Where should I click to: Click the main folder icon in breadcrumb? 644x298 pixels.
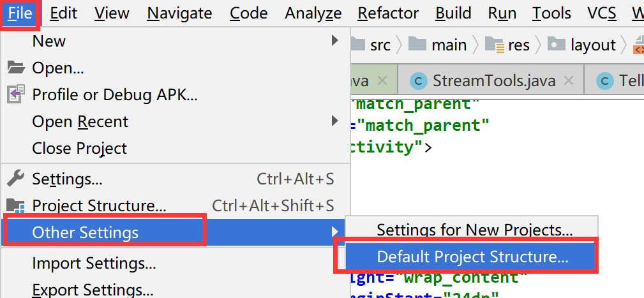pyautogui.click(x=417, y=44)
